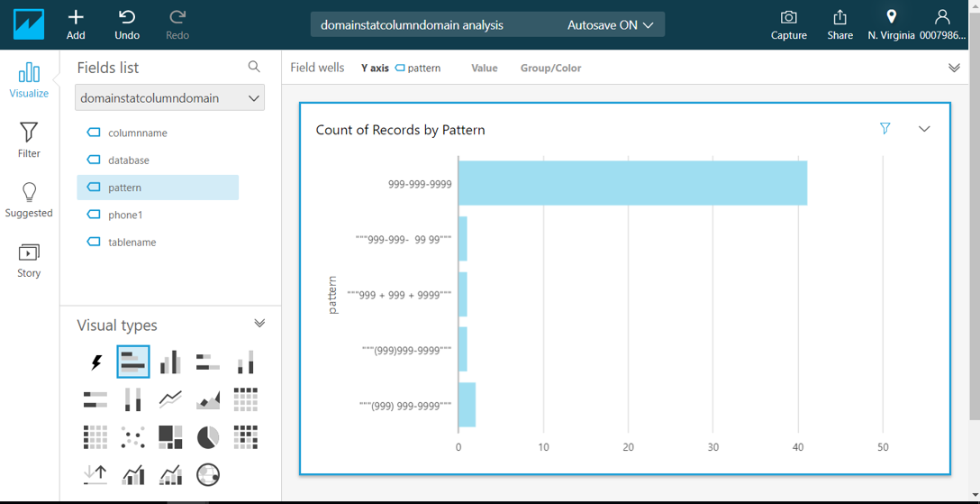The image size is (980, 504).
Task: Pick the area line chart visual type
Action: point(208,399)
